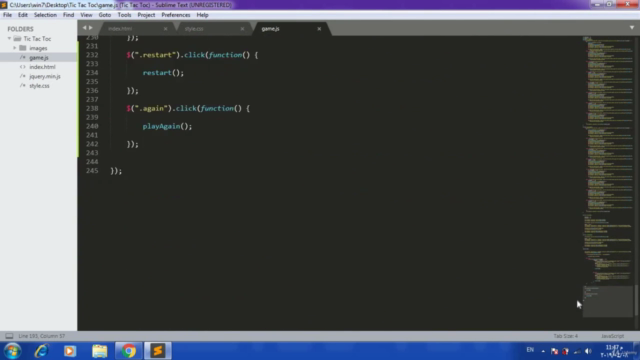Screen dimensions: 640x360
Task: Click the minimap viewport highlight
Action: point(608,301)
